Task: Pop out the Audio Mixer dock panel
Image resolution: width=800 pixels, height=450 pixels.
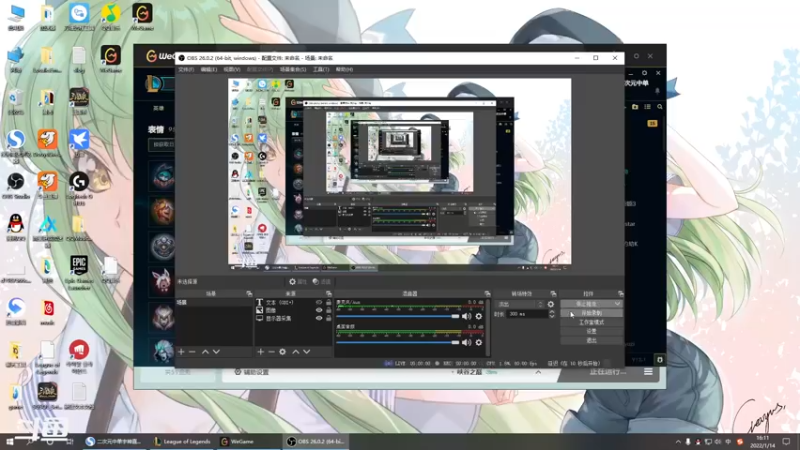Action: tap(487, 294)
